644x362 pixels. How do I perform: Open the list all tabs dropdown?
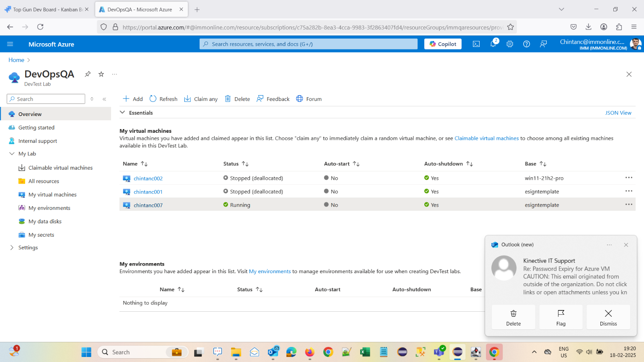[x=561, y=9]
